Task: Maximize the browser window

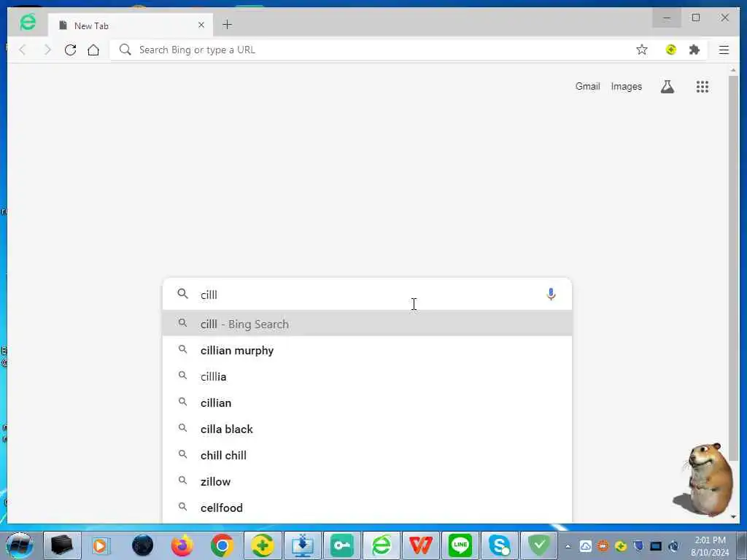Action: click(x=695, y=18)
